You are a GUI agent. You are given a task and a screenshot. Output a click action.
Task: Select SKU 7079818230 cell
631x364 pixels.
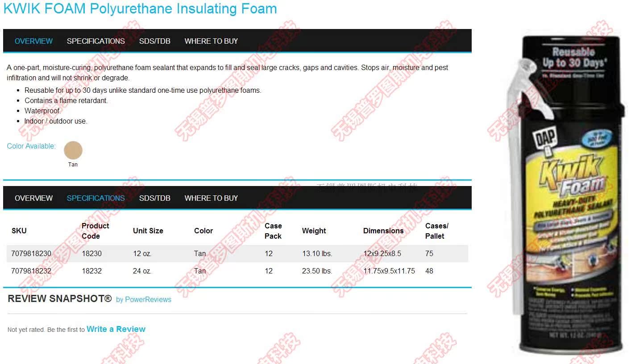31,253
